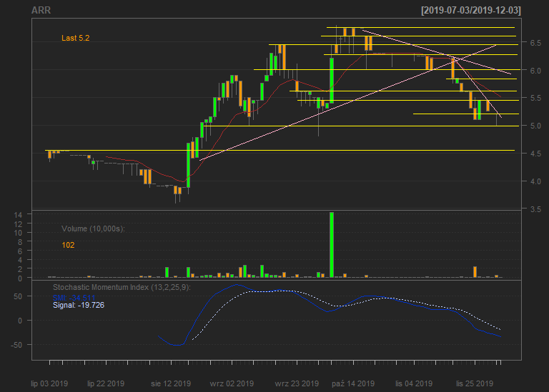The image size is (549, 392).
Task: Click the Stochastic Momentum Index (13,2,25,9) label
Action: 122,288
